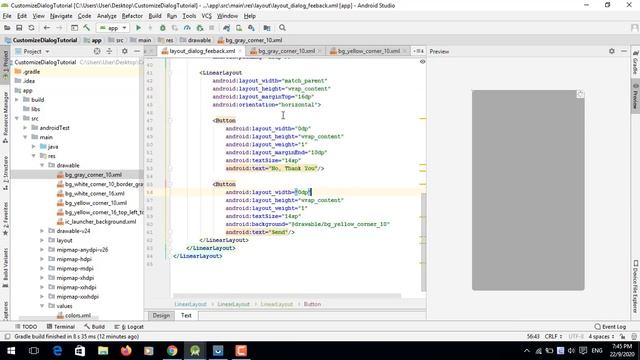Screen dimensions: 640x360
Task: Click the editor horizontal scrollbar
Action: [287, 295]
